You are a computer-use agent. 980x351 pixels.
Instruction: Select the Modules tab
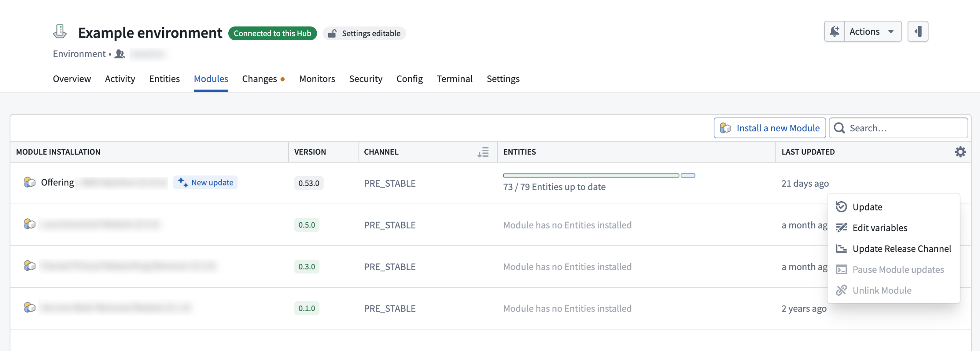click(211, 79)
